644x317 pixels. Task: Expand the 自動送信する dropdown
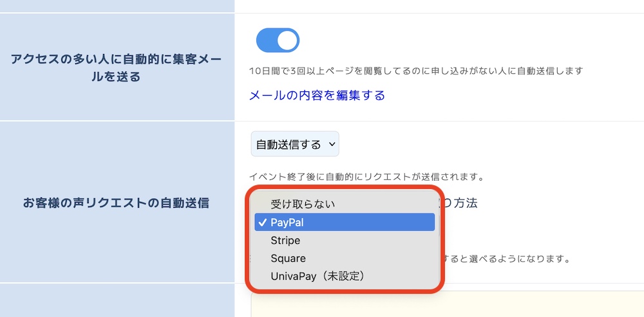pyautogui.click(x=294, y=145)
